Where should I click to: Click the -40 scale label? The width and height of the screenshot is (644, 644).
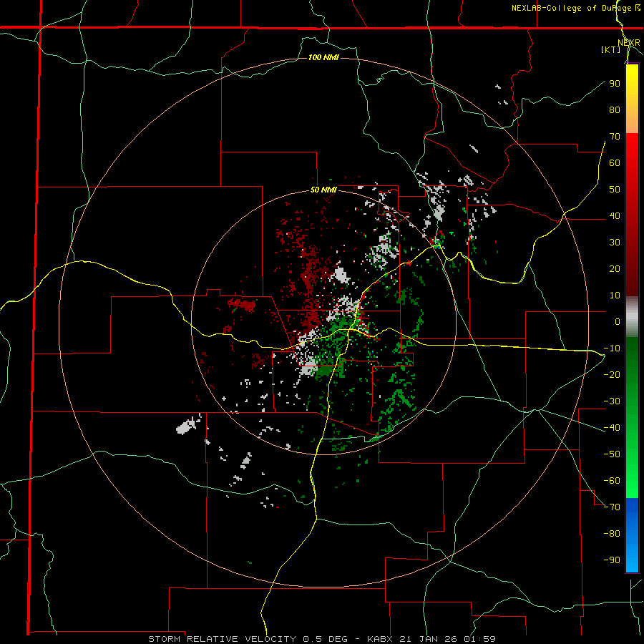tap(612, 428)
